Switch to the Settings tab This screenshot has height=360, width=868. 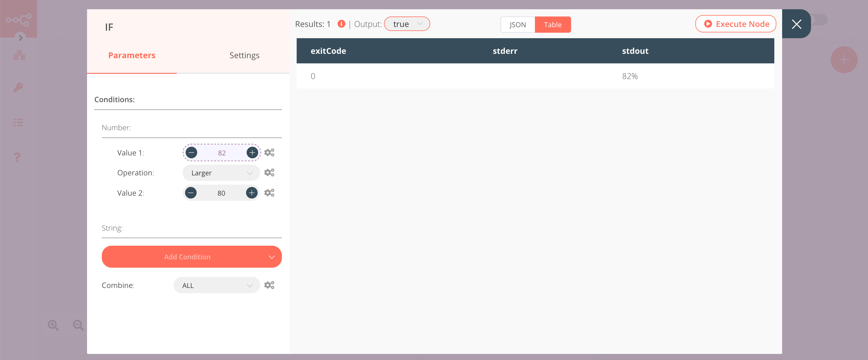click(x=244, y=55)
